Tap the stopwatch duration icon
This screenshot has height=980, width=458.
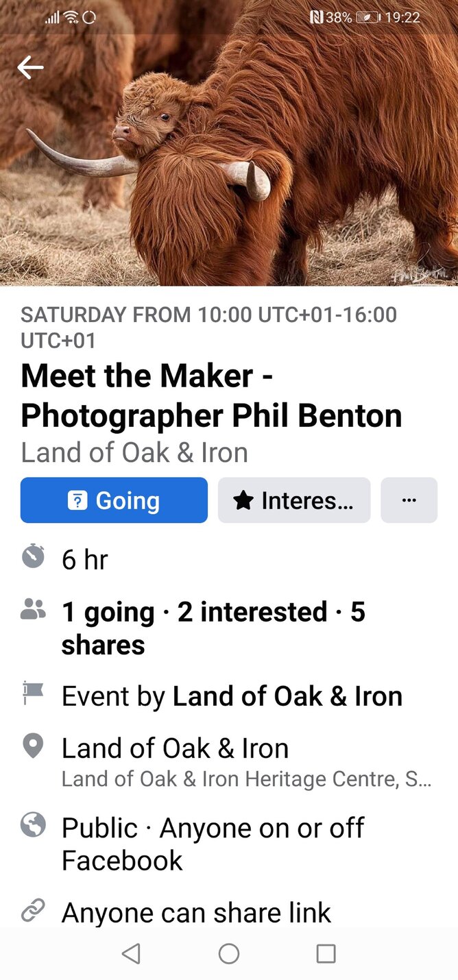[x=33, y=556]
